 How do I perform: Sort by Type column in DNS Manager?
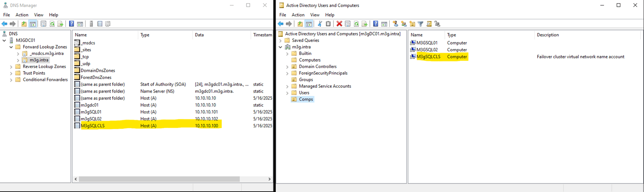click(x=166, y=35)
